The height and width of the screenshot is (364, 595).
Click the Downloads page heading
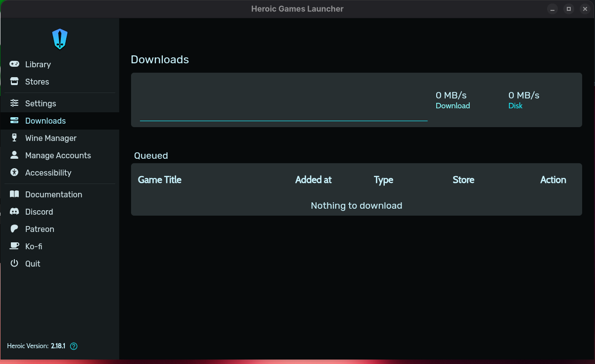point(160,59)
